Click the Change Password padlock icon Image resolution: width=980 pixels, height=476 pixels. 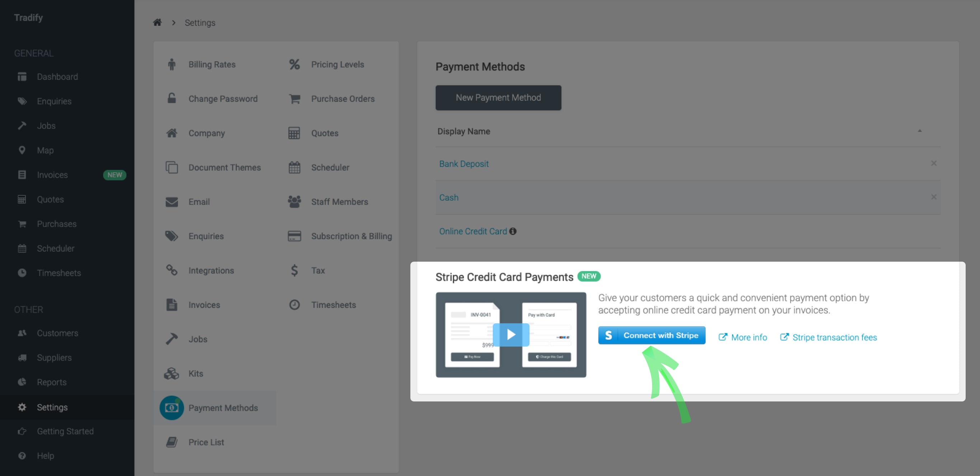(171, 99)
